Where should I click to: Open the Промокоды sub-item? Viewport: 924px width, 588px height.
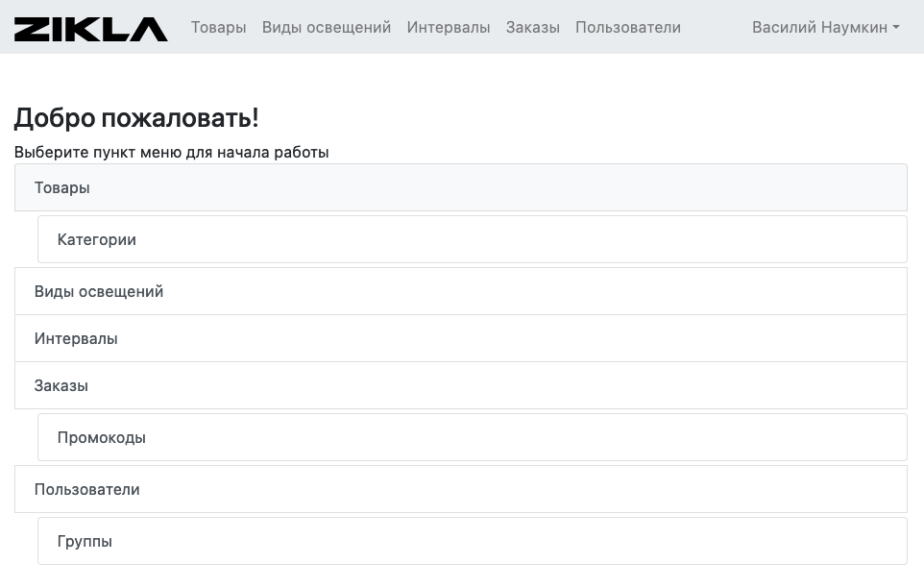click(473, 437)
